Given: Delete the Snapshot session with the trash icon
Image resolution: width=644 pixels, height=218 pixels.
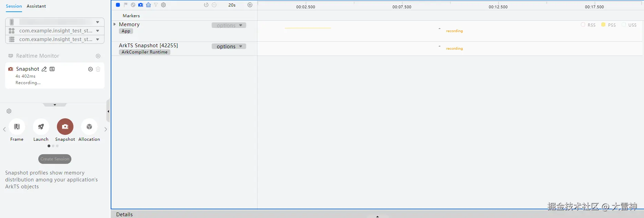Looking at the screenshot, I should pos(98,69).
